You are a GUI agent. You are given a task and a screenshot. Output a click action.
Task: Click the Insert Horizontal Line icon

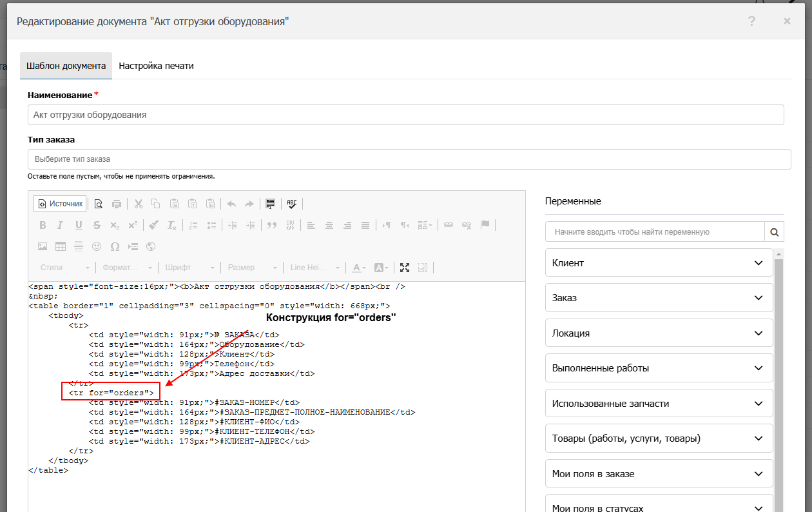pyautogui.click(x=79, y=246)
